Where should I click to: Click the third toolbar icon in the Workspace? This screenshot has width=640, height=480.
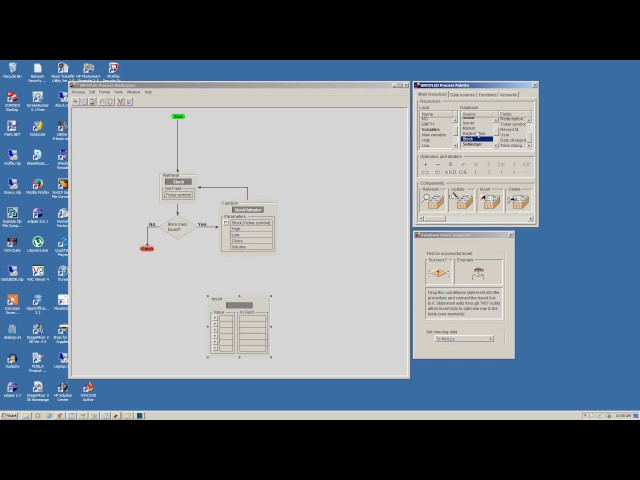92,101
